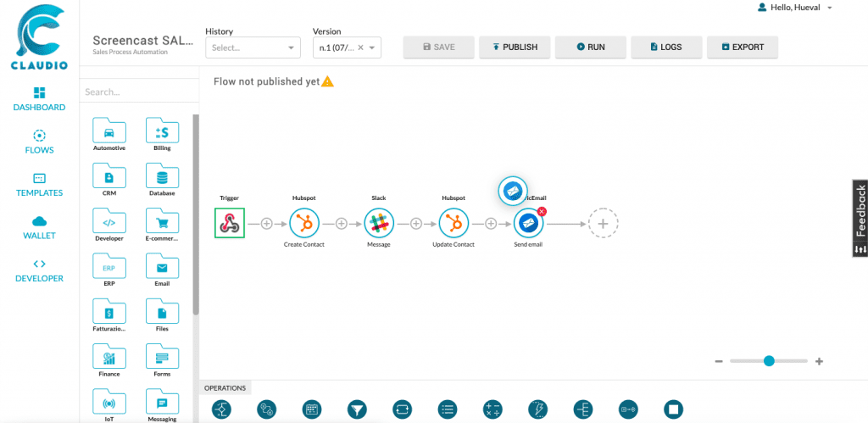Click the unpublished flow warning icon
This screenshot has height=423, width=868.
pyautogui.click(x=328, y=81)
